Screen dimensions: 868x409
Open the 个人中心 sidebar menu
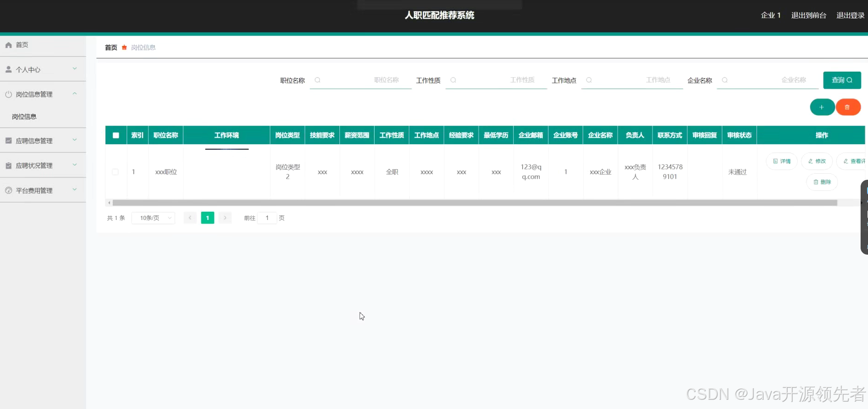[x=43, y=69]
